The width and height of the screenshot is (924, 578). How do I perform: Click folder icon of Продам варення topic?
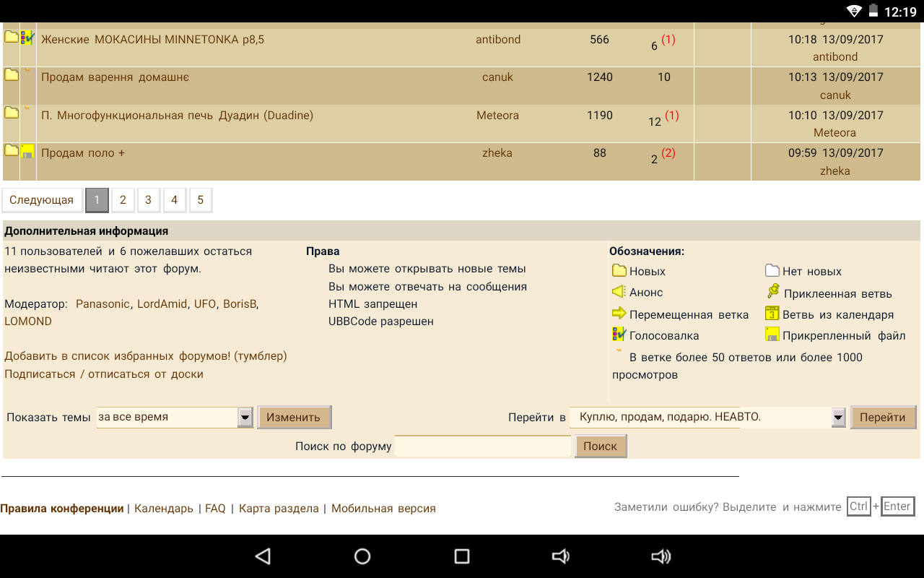tap(12, 75)
